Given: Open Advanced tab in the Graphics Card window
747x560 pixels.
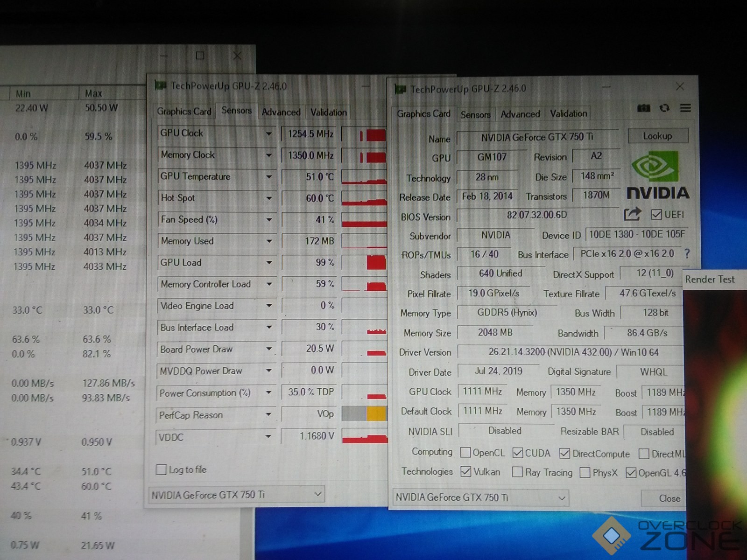Looking at the screenshot, I should [x=520, y=114].
